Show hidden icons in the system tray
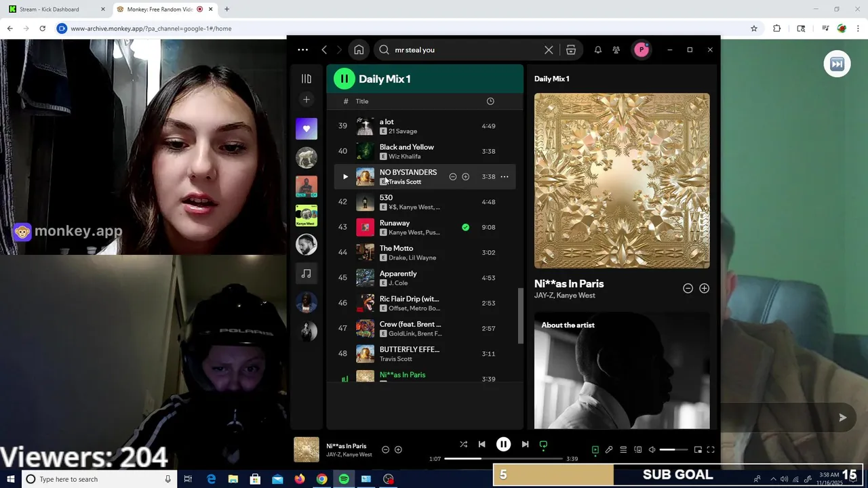The height and width of the screenshot is (488, 868). [x=773, y=479]
